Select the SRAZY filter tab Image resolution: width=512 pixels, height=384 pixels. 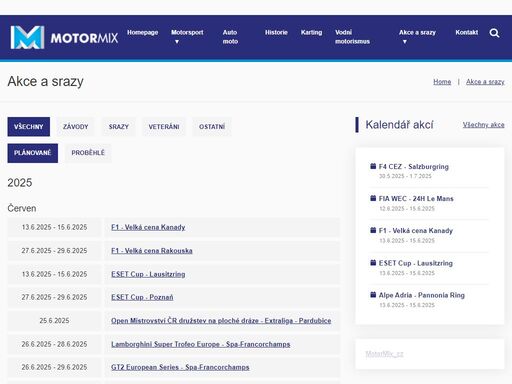coord(119,127)
